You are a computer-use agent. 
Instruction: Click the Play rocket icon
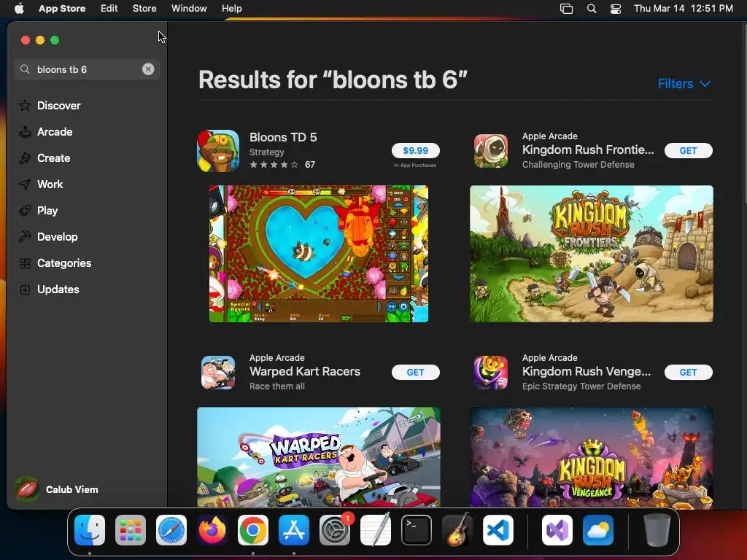coord(25,210)
